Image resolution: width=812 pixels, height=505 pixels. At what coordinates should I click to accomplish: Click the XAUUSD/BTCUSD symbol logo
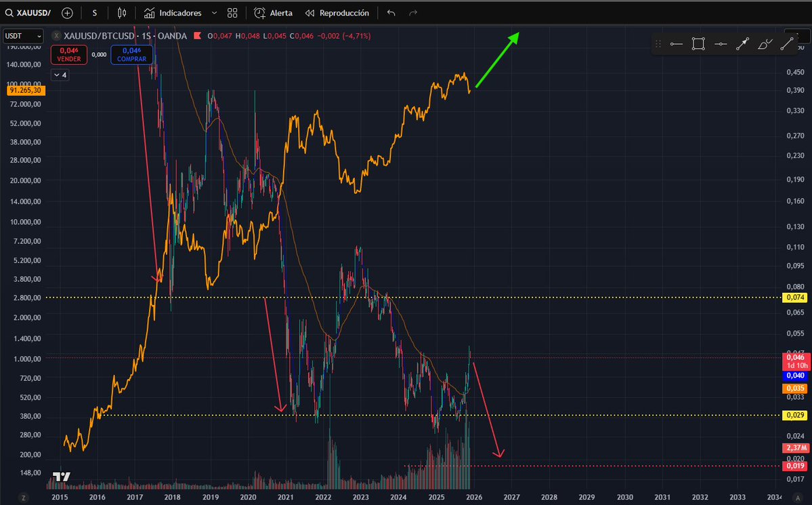tap(56, 36)
